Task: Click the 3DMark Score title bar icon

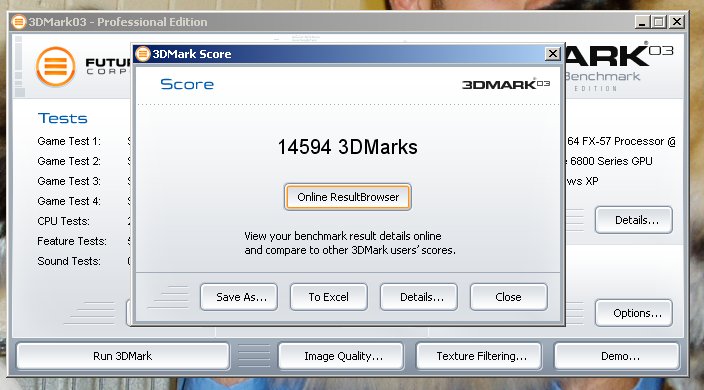Action: pos(142,54)
